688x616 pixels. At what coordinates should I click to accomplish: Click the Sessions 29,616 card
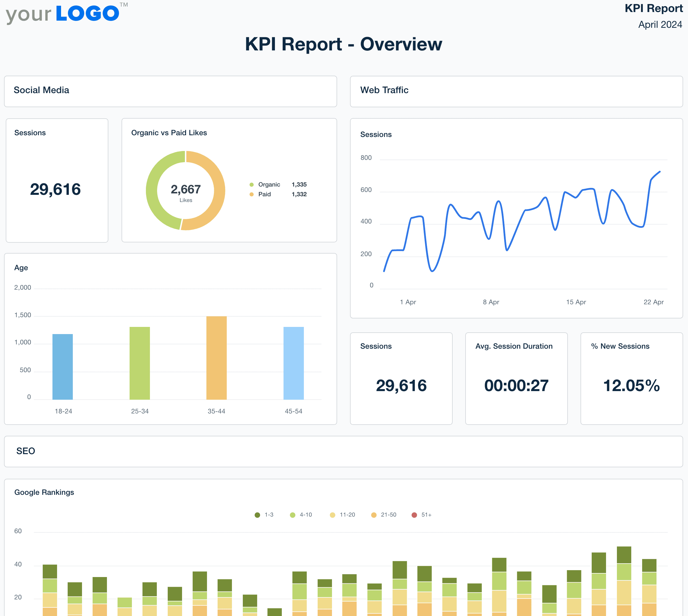click(401, 379)
